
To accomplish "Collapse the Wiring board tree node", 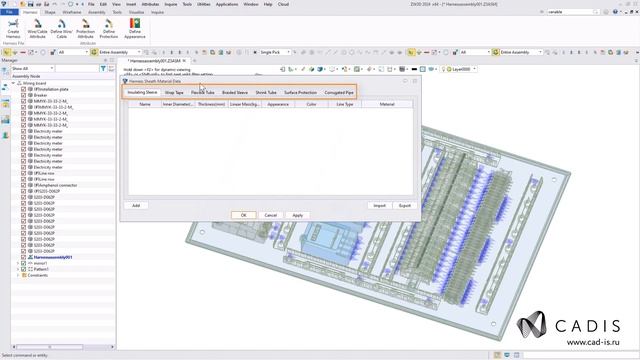I will [13, 83].
